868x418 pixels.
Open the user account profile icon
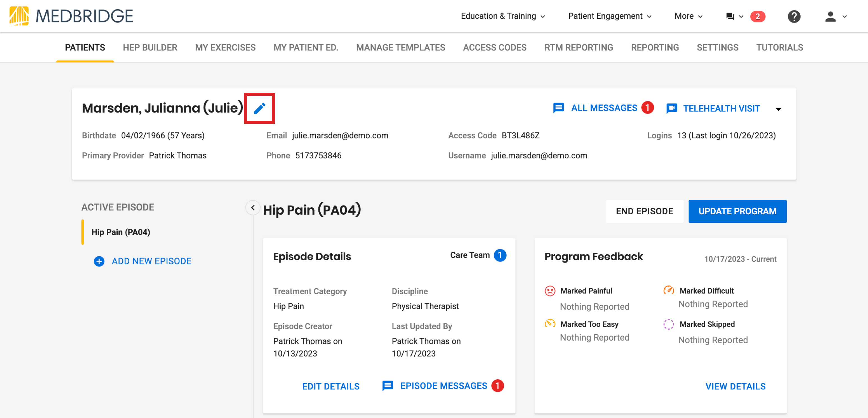[x=830, y=16]
